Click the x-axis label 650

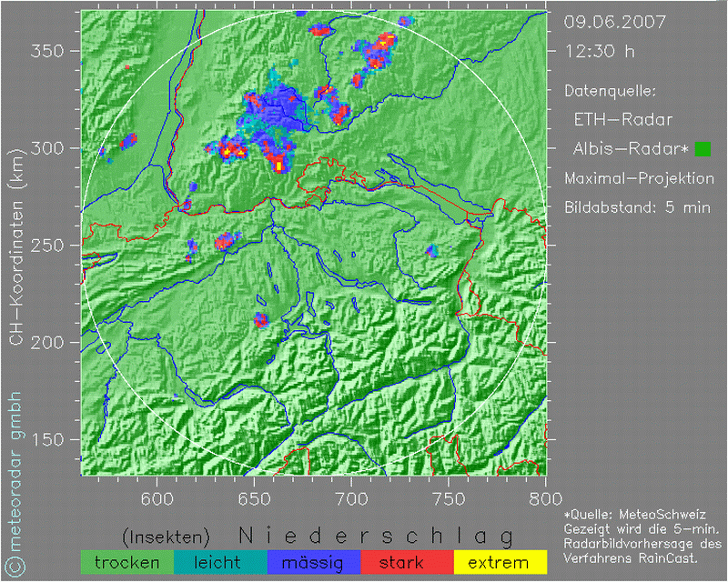(x=255, y=499)
